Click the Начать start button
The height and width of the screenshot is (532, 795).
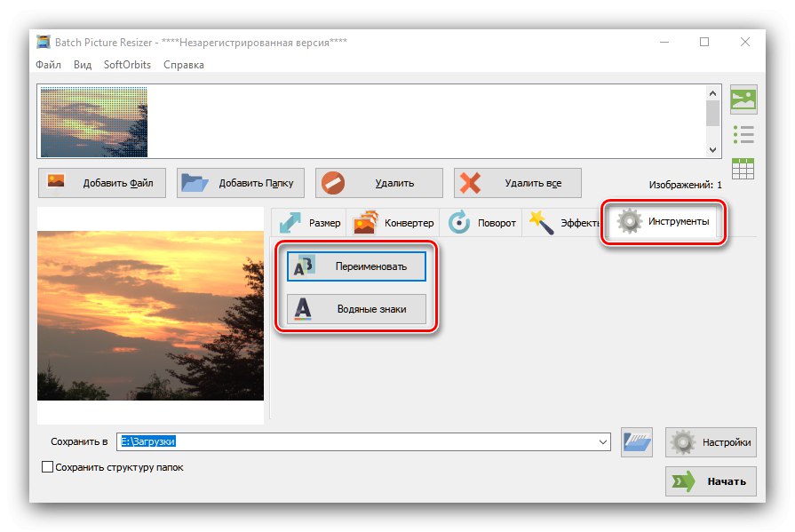point(711,481)
